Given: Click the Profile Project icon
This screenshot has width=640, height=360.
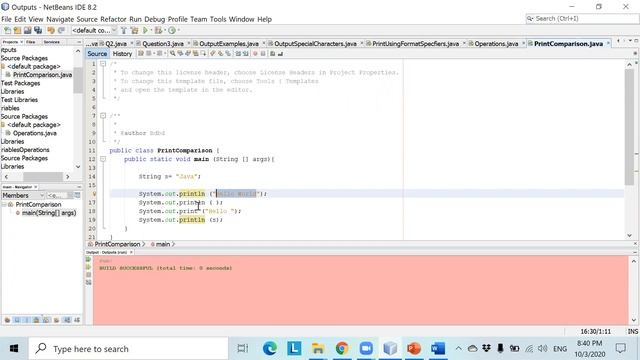Looking at the screenshot, I should click(172, 30).
